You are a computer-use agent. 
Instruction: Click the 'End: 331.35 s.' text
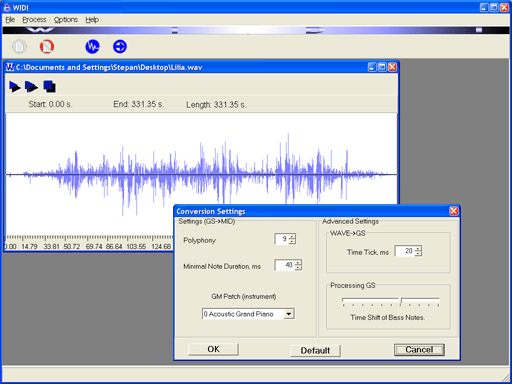coord(138,104)
